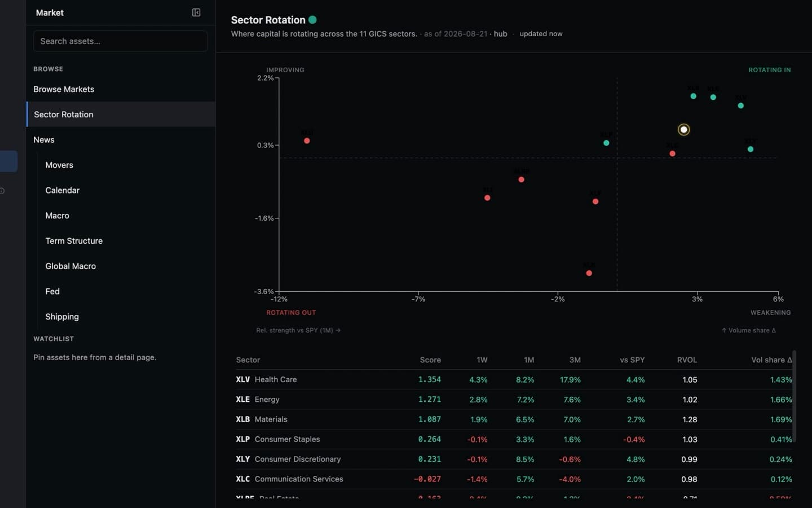Click the 1.354 score for XLV
The image size is (812, 508).
pos(430,379)
